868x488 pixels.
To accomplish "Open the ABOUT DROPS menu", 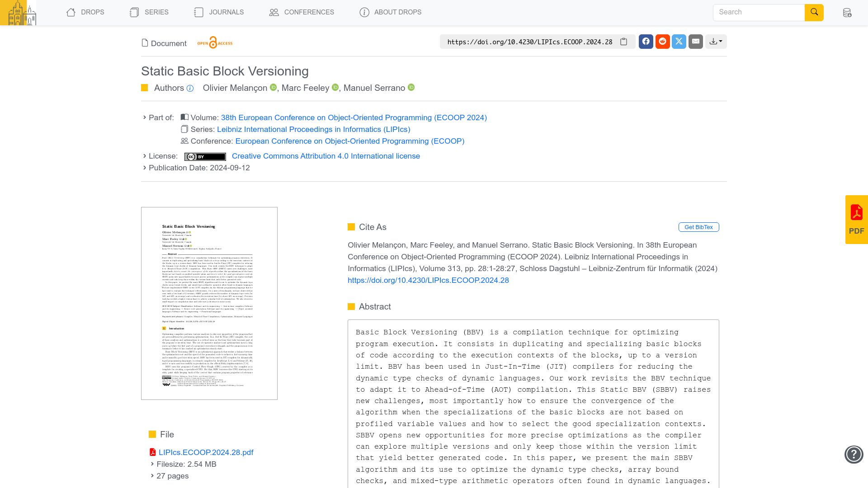I will [391, 12].
